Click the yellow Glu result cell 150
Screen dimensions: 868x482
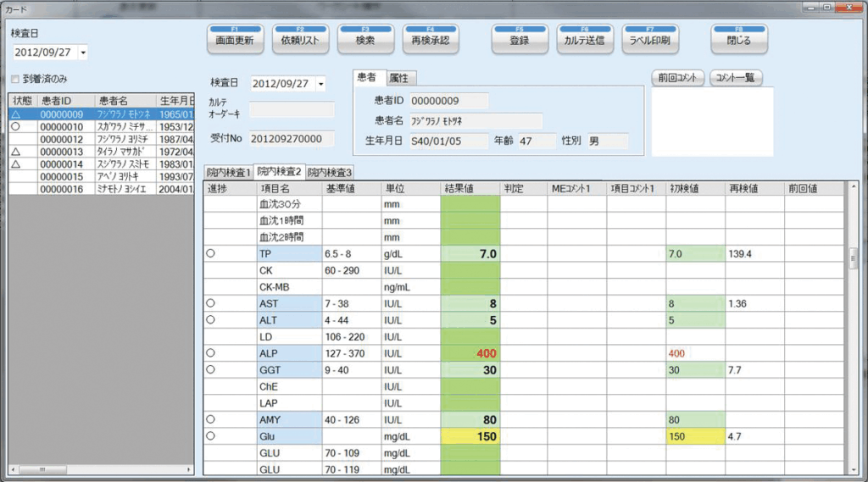(x=470, y=436)
